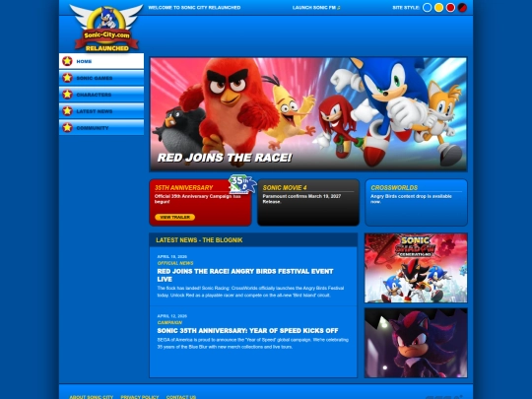This screenshot has width=532, height=399.
Task: Open the Sonic X Shadow Generations thumbnail
Action: click(x=416, y=268)
